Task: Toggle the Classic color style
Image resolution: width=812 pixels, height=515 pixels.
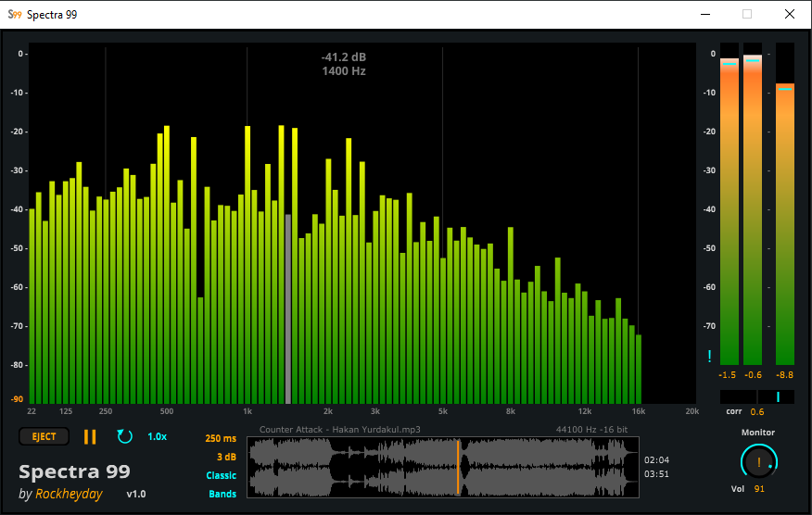Action: click(x=221, y=475)
